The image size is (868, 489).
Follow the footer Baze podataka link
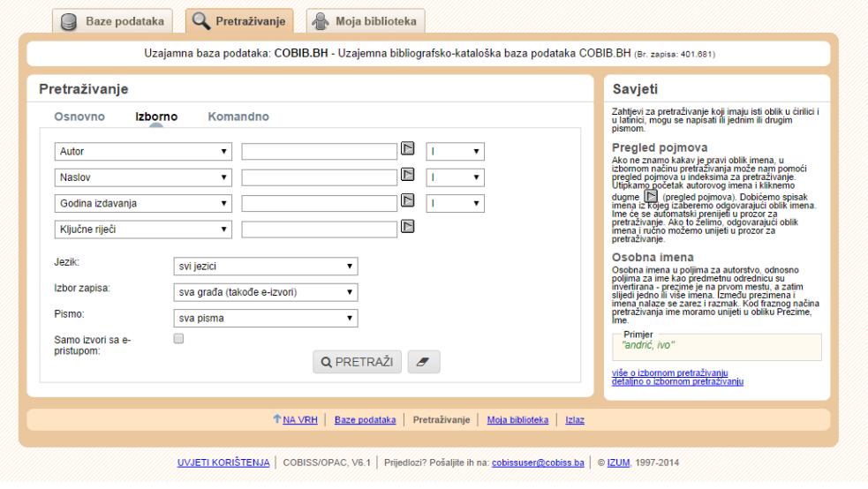[366, 420]
